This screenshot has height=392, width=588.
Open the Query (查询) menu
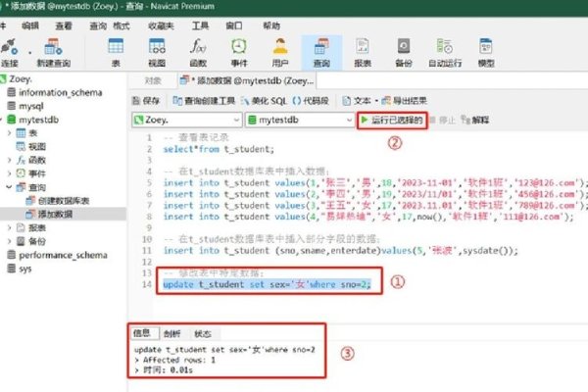pos(98,25)
